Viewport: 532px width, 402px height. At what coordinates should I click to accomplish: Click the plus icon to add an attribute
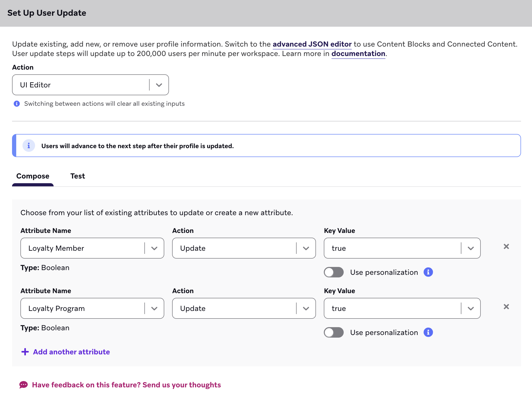click(x=25, y=352)
